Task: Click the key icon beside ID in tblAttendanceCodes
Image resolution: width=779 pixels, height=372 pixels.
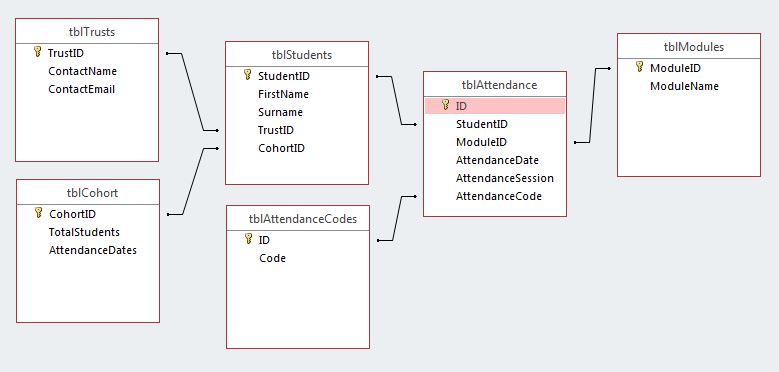Action: (248, 239)
